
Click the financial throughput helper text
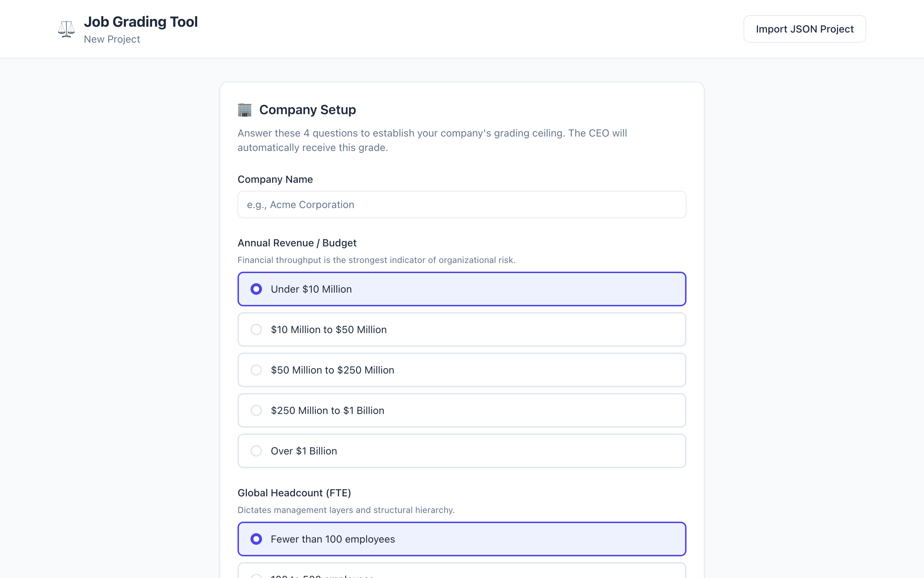point(376,260)
